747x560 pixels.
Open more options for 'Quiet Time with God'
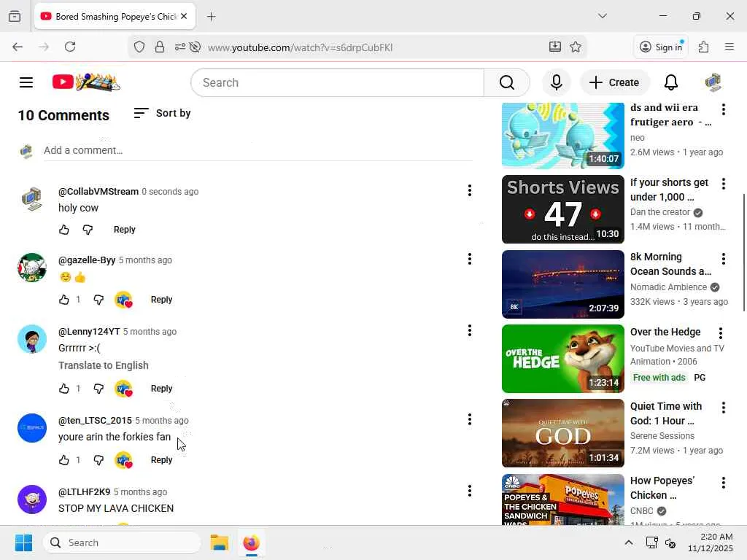tap(723, 408)
